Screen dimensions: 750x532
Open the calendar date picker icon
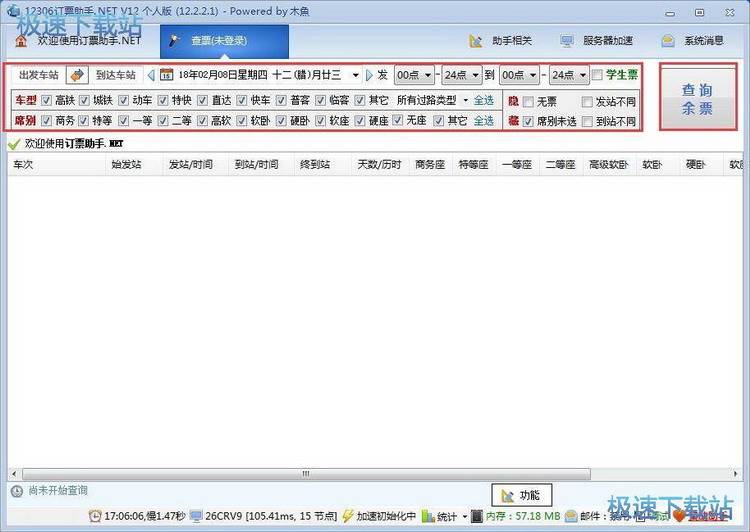point(166,75)
